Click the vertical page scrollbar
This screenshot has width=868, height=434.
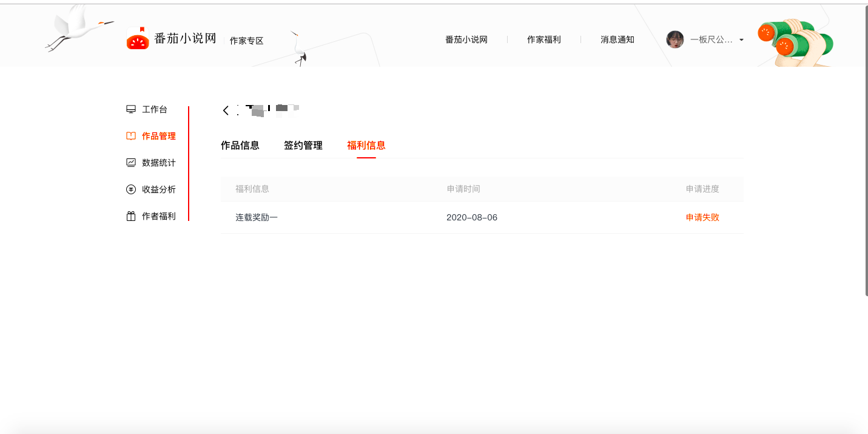pyautogui.click(x=866, y=152)
